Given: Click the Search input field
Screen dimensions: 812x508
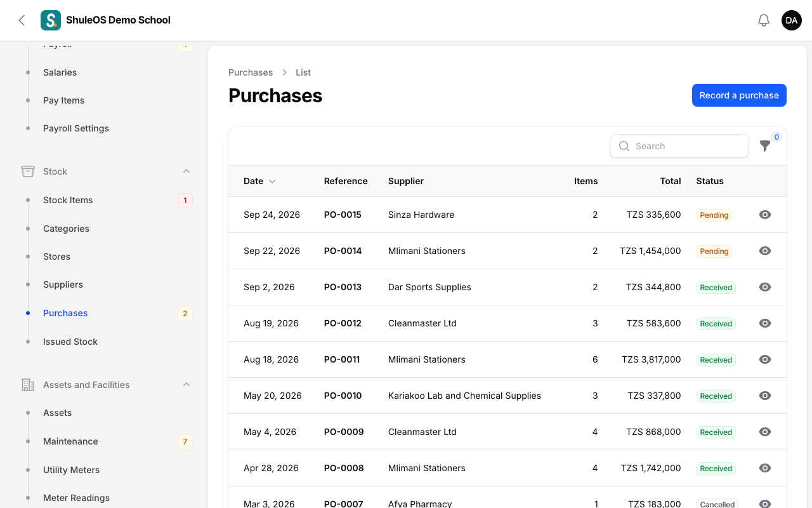Looking at the screenshot, I should pos(679,146).
